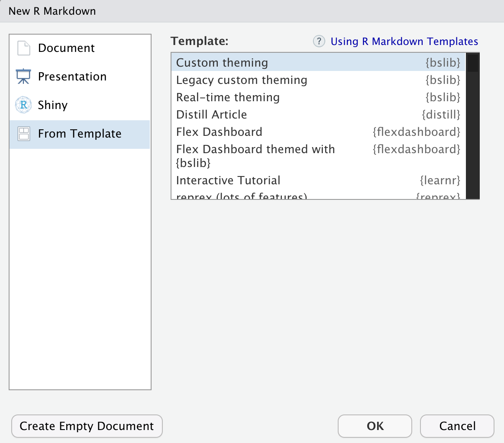Select the Document category
The height and width of the screenshot is (443, 504).
pyautogui.click(x=80, y=48)
